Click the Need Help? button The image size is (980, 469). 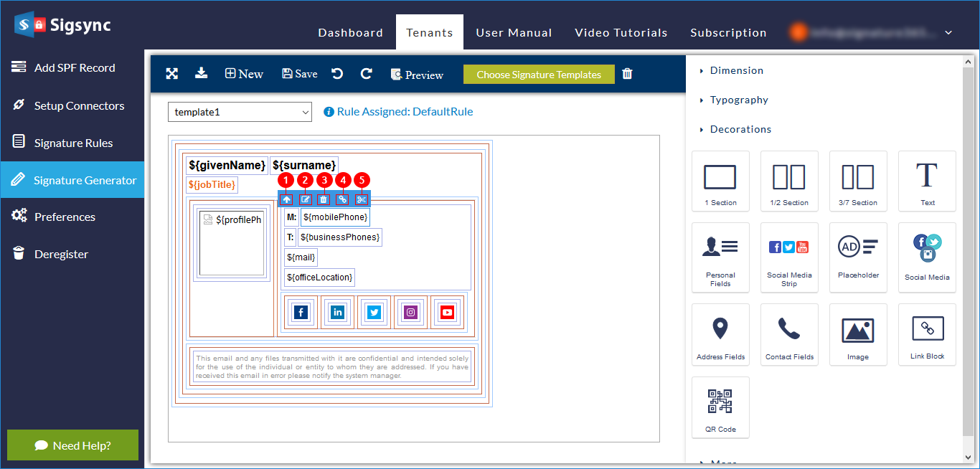72,445
